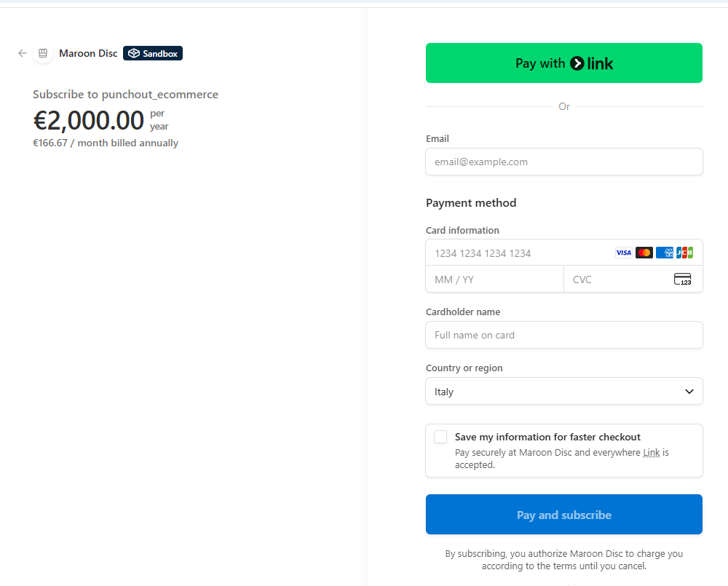Viewport: 728px width, 586px height.
Task: Click the CVC card hint icon
Action: [x=682, y=280]
